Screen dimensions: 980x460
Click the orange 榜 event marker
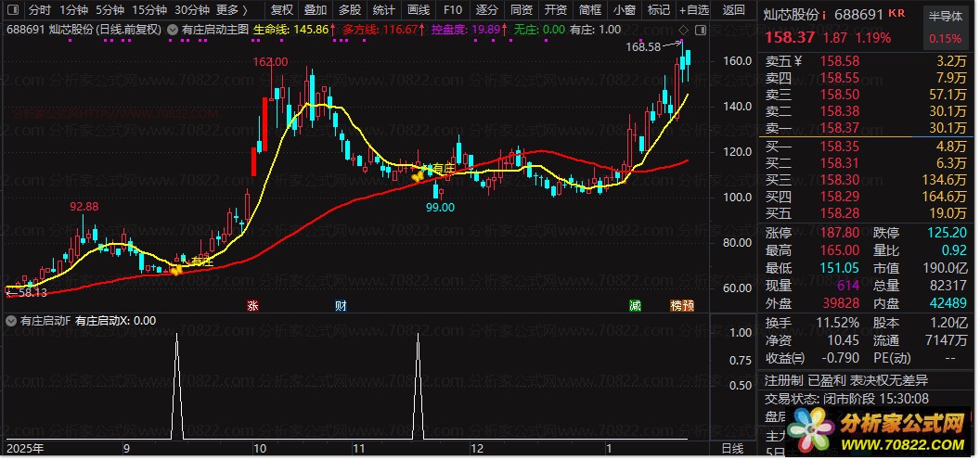point(677,306)
